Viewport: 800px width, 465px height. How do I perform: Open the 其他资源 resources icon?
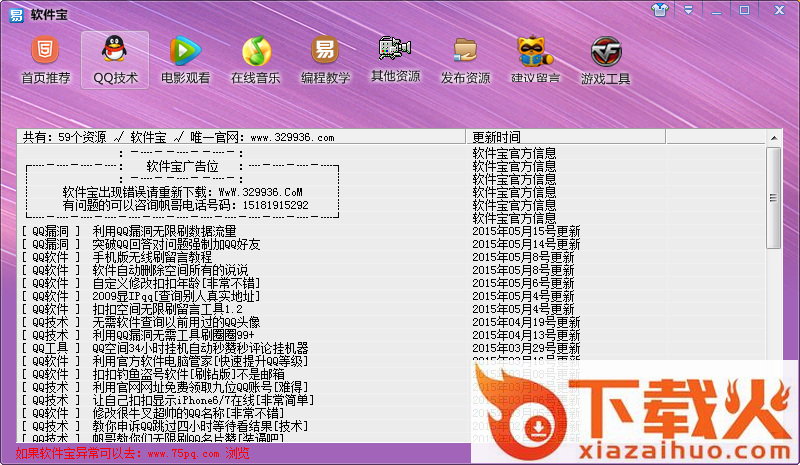[395, 60]
